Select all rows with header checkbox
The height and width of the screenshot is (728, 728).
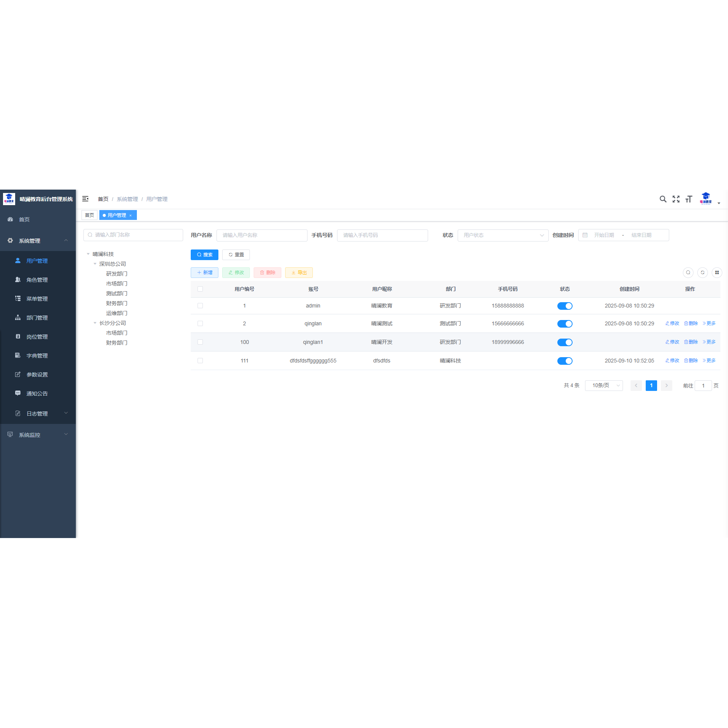click(200, 289)
